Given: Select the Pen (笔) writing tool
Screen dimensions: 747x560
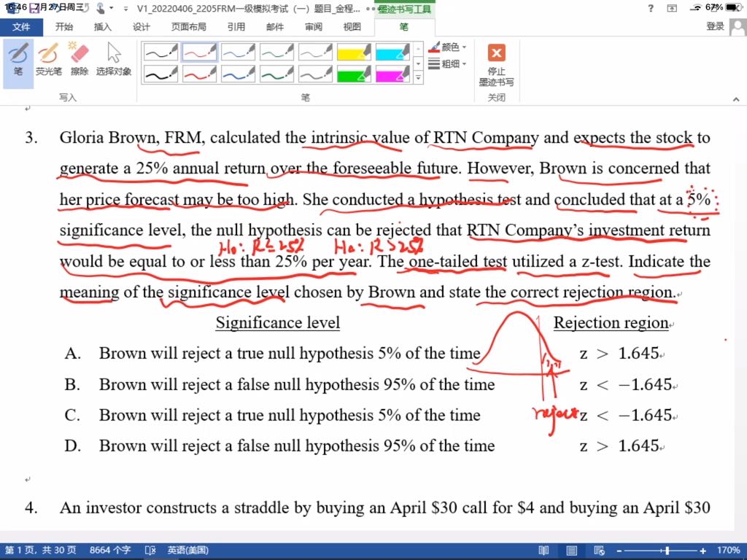Looking at the screenshot, I should click(x=18, y=60).
